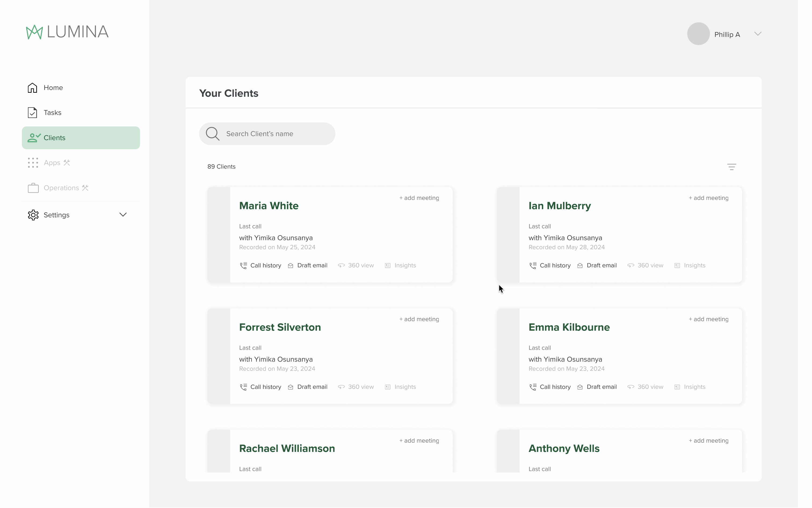Add a meeting for Ian Mulberry

tap(709, 198)
